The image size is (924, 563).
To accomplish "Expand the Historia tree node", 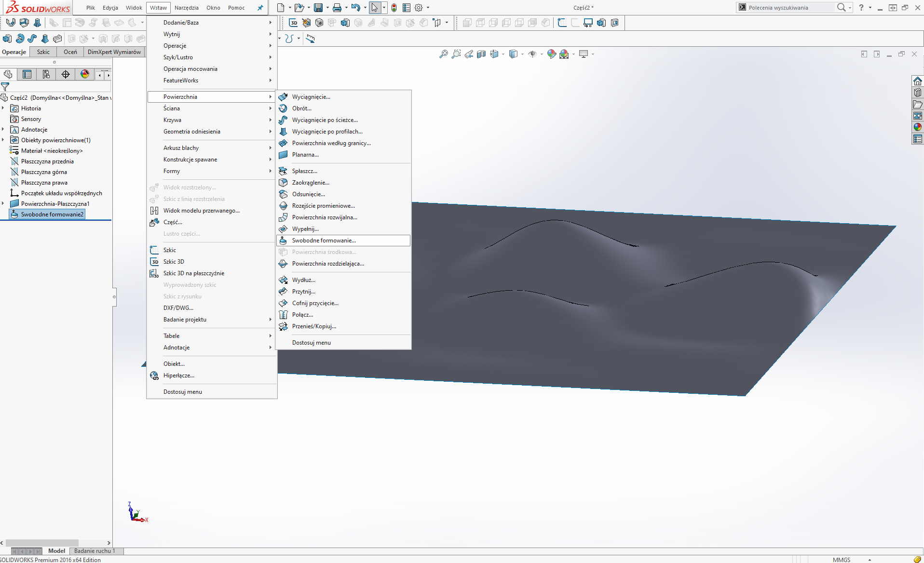I will tap(3, 108).
